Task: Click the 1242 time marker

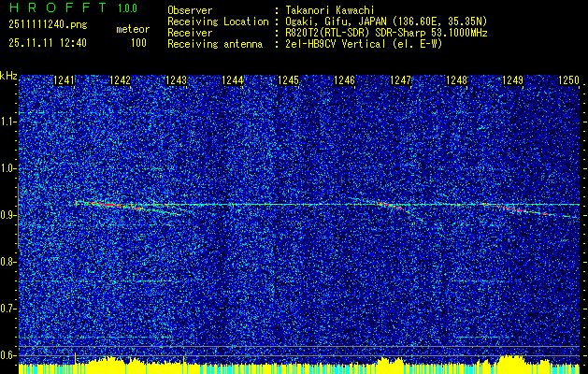Action: coord(120,79)
